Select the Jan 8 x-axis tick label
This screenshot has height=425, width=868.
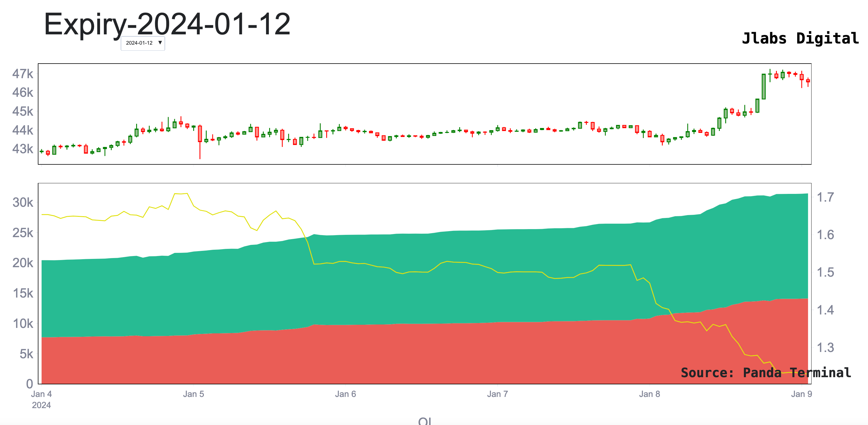[x=649, y=394]
